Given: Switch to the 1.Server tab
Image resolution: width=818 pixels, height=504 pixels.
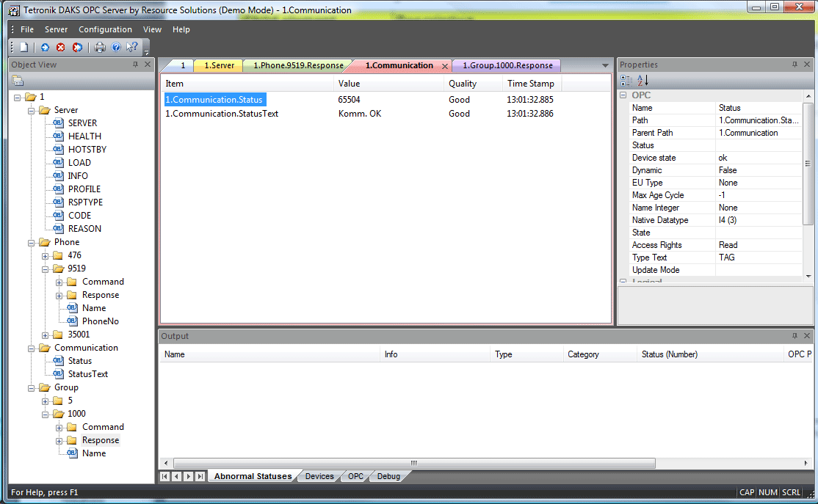Looking at the screenshot, I should click(x=219, y=65).
